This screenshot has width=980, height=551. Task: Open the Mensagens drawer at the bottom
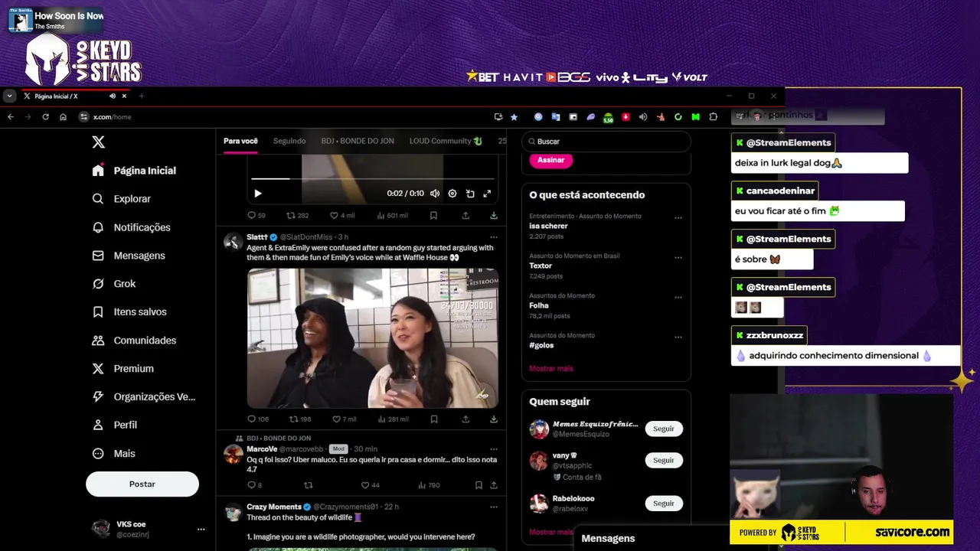(x=651, y=538)
